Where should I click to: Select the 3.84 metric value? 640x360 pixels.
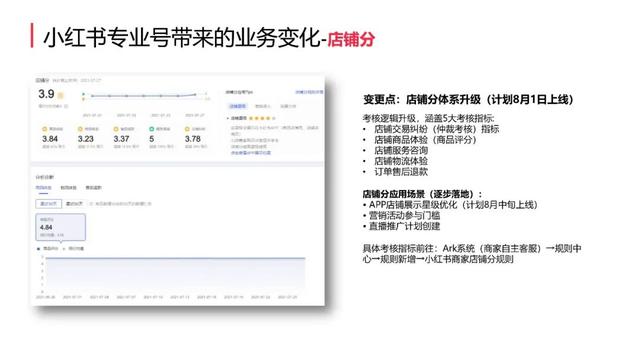pyautogui.click(x=50, y=139)
